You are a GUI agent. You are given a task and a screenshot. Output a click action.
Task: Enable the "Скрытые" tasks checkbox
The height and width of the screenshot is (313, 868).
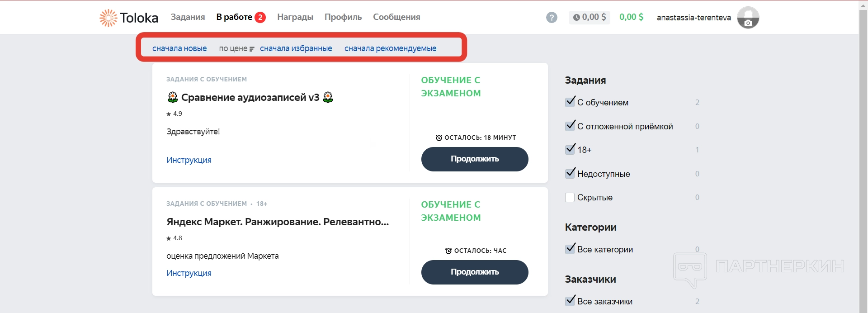570,197
